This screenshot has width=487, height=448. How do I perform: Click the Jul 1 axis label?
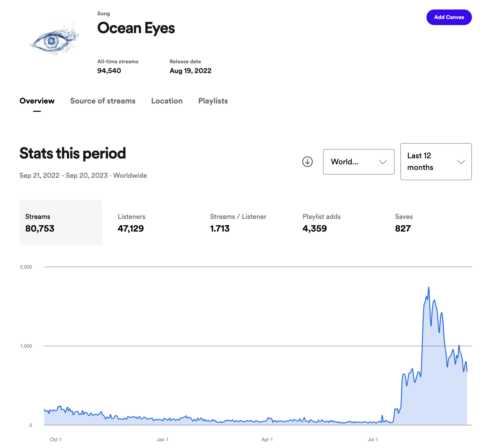pos(372,439)
